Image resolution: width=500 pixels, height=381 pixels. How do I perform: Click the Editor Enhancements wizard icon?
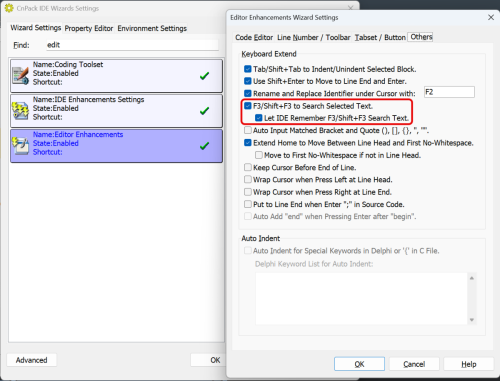20,146
